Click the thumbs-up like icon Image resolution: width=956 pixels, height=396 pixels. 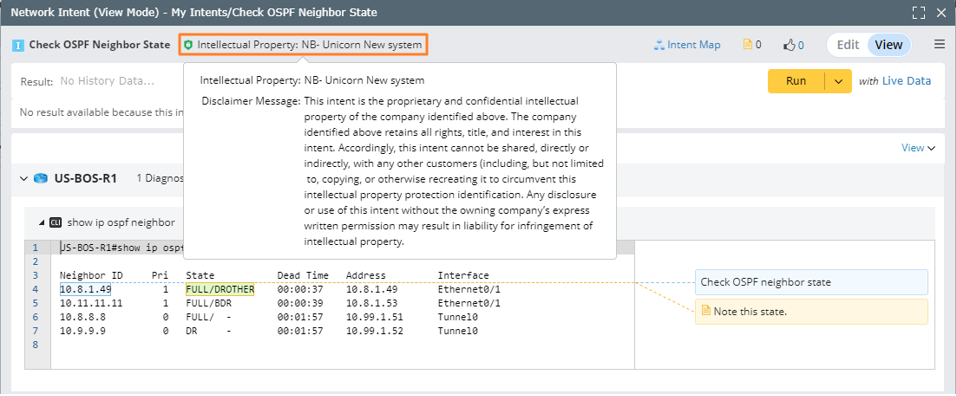(790, 45)
